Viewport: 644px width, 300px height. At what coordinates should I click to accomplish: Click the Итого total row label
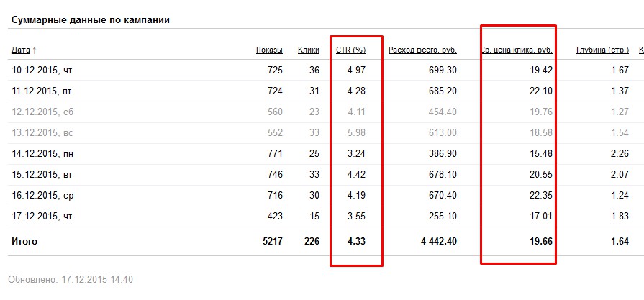(24, 242)
